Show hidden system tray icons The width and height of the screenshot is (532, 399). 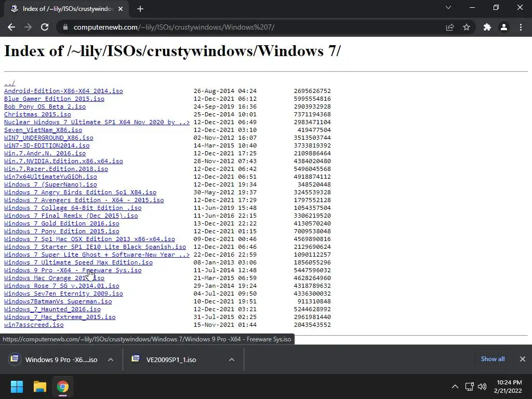tap(455, 387)
